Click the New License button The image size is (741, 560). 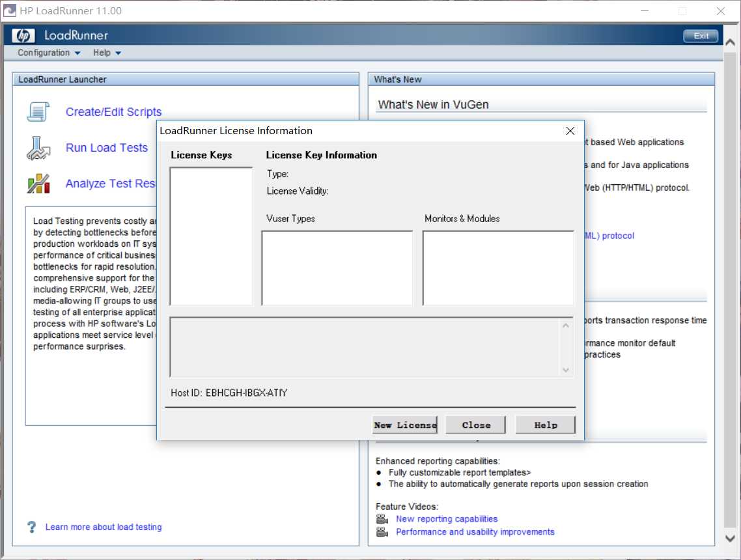pyautogui.click(x=405, y=425)
